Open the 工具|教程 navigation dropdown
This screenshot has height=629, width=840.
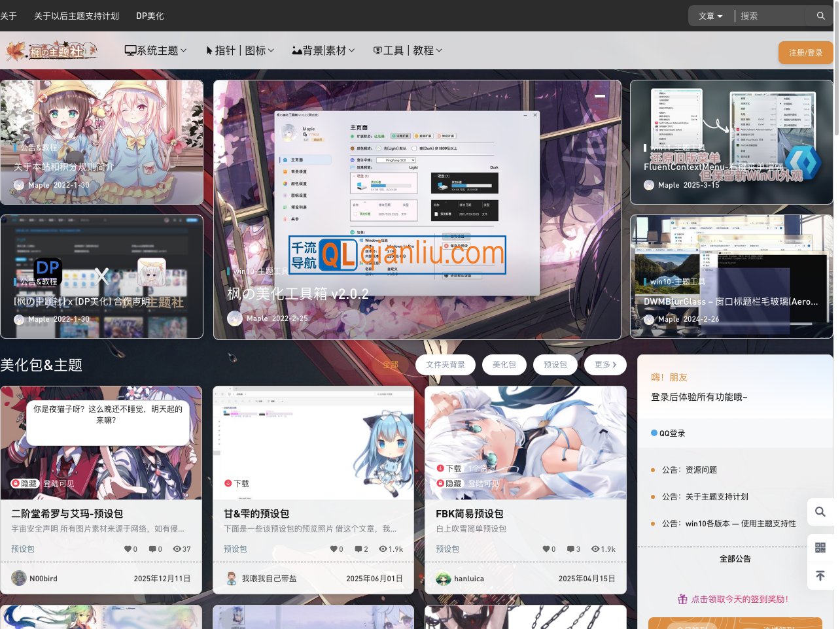tap(407, 50)
